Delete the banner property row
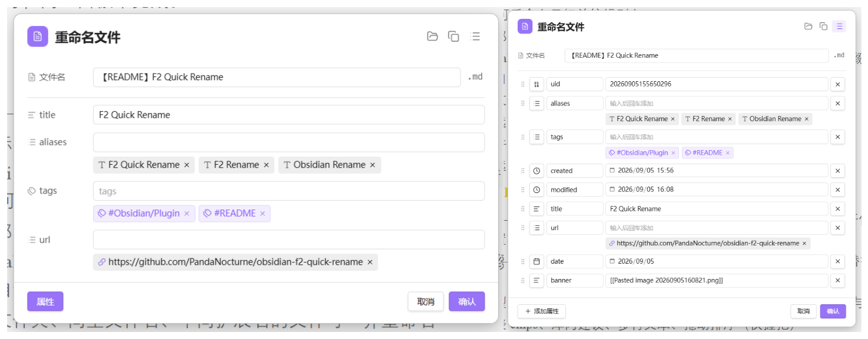Viewport: 868px width, 339px height. (x=838, y=281)
